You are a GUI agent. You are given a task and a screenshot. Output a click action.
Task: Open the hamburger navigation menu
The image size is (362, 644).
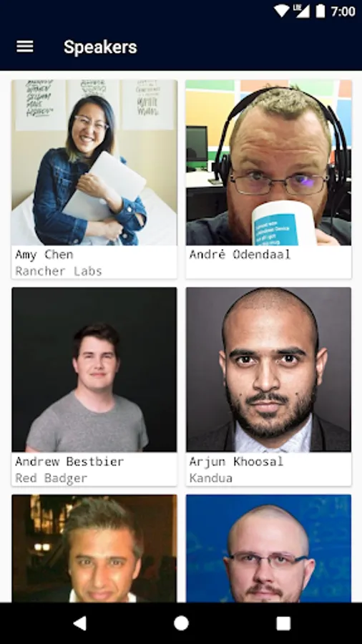(24, 47)
